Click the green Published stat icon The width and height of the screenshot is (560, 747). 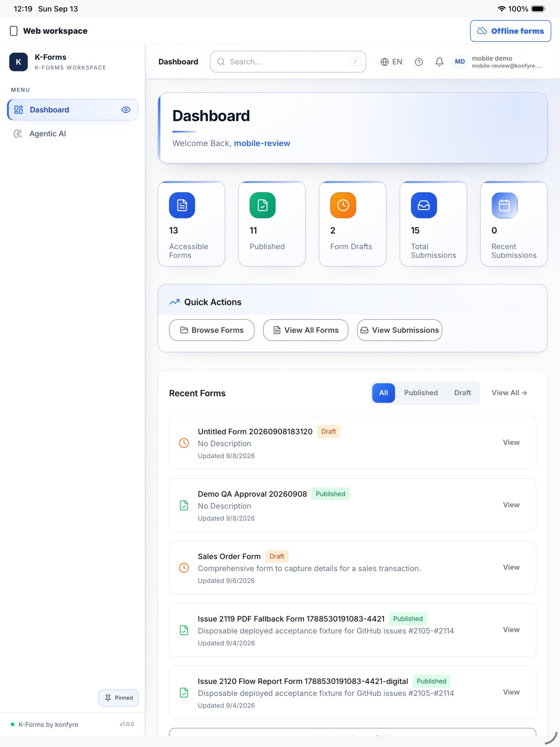tap(263, 205)
